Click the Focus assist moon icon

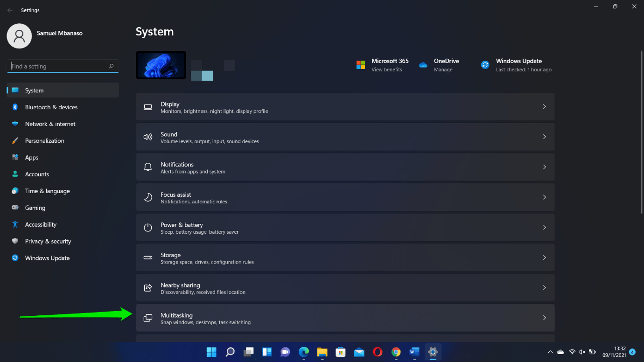tap(148, 197)
